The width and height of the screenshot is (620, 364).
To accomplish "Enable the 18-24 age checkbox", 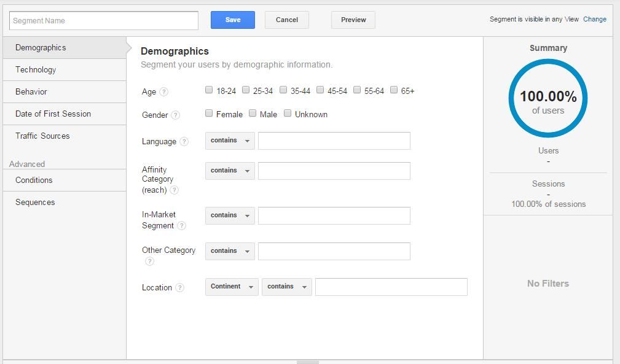I will [x=209, y=90].
